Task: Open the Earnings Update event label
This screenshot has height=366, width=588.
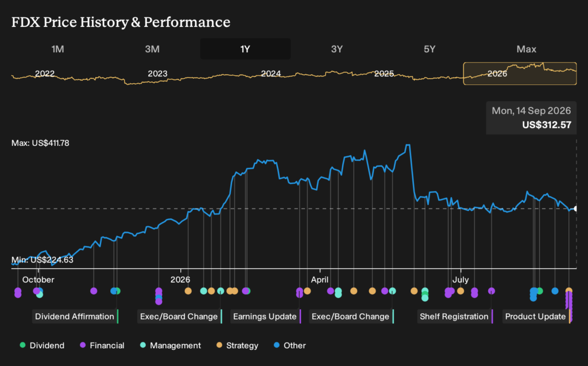Action: [x=265, y=317]
